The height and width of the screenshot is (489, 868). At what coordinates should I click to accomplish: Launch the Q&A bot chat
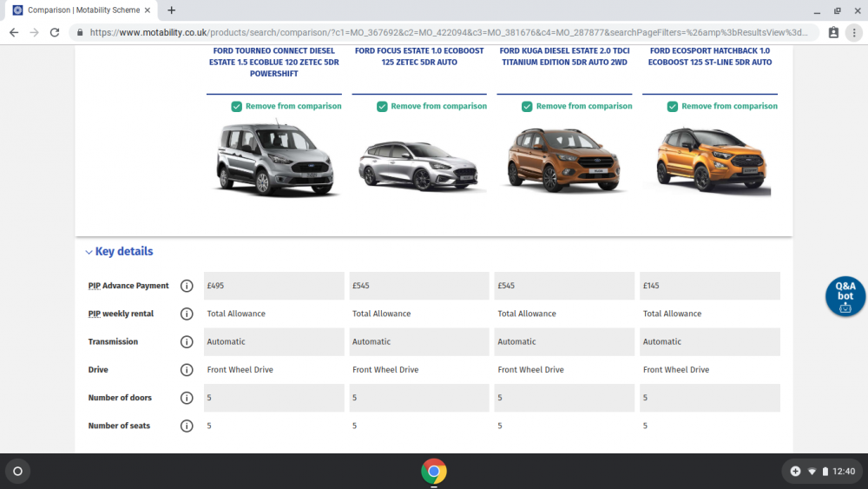point(845,296)
